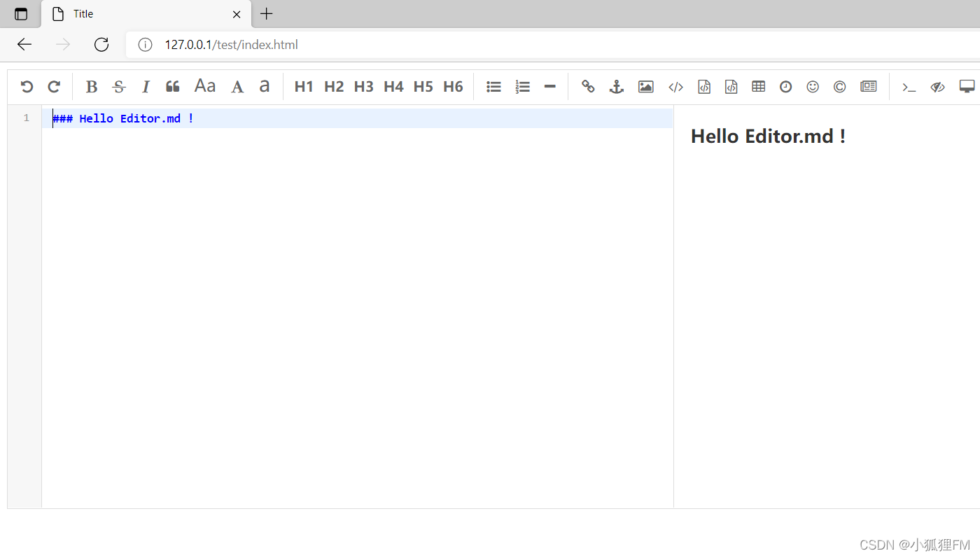
Task: Insert an H2 heading
Action: pos(334,87)
